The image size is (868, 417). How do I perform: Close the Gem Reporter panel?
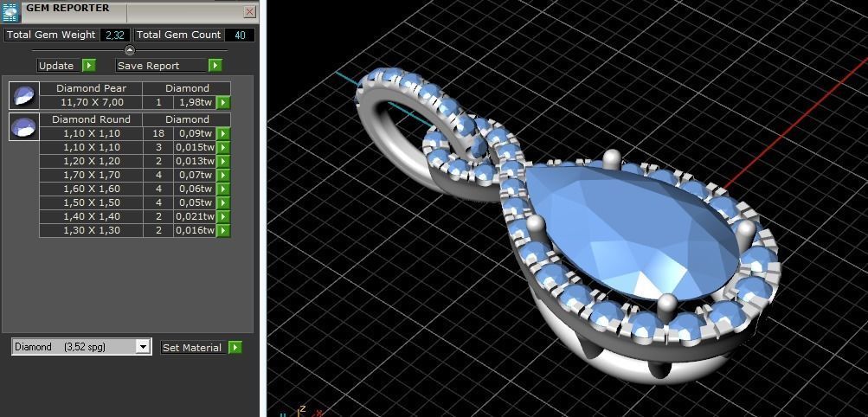coord(249,11)
